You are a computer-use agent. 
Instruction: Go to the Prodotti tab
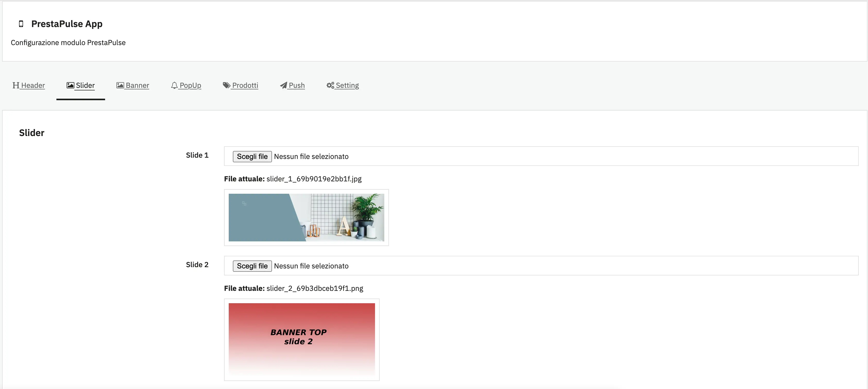click(245, 85)
